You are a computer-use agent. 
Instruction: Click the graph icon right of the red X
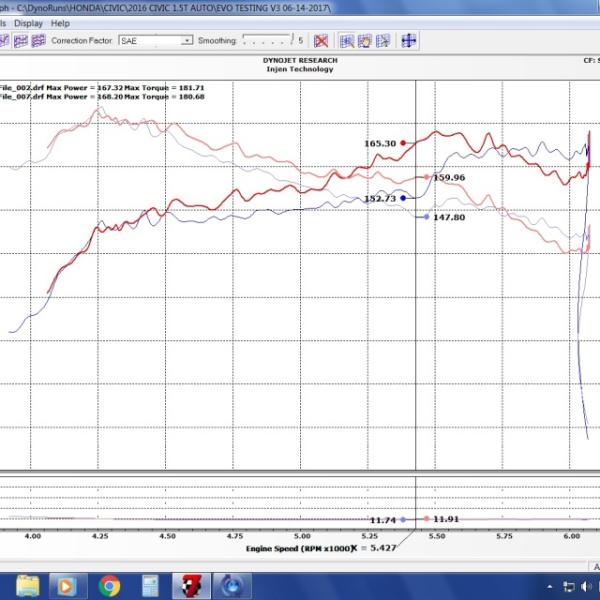click(x=347, y=41)
